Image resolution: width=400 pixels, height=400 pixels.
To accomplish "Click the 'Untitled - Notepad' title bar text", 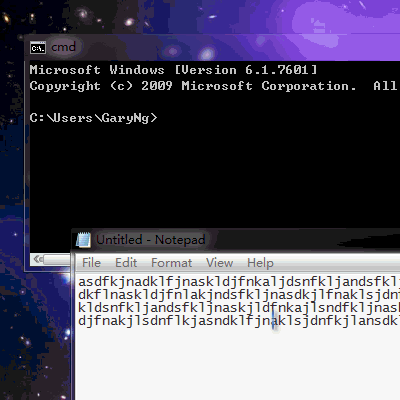I will (x=151, y=240).
